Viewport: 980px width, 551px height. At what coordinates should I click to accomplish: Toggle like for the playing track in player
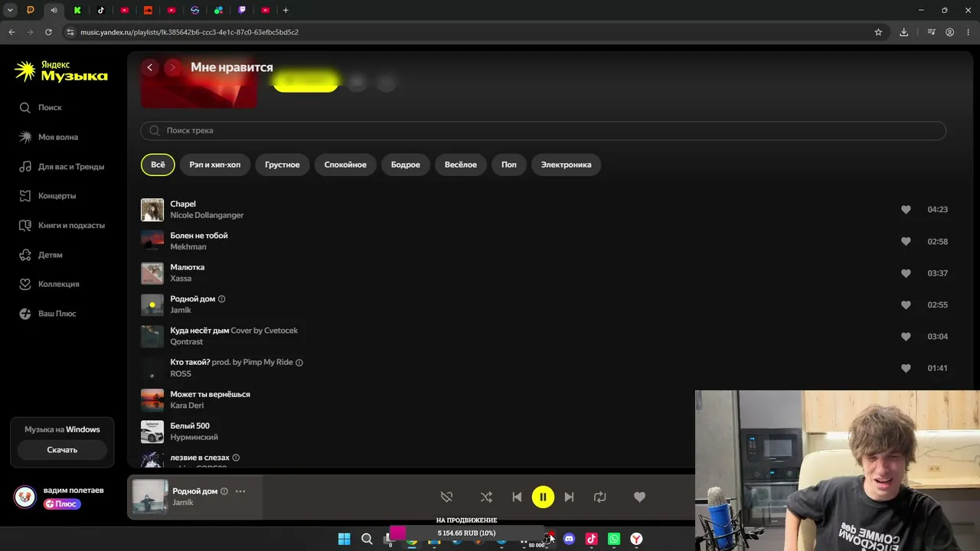[640, 497]
